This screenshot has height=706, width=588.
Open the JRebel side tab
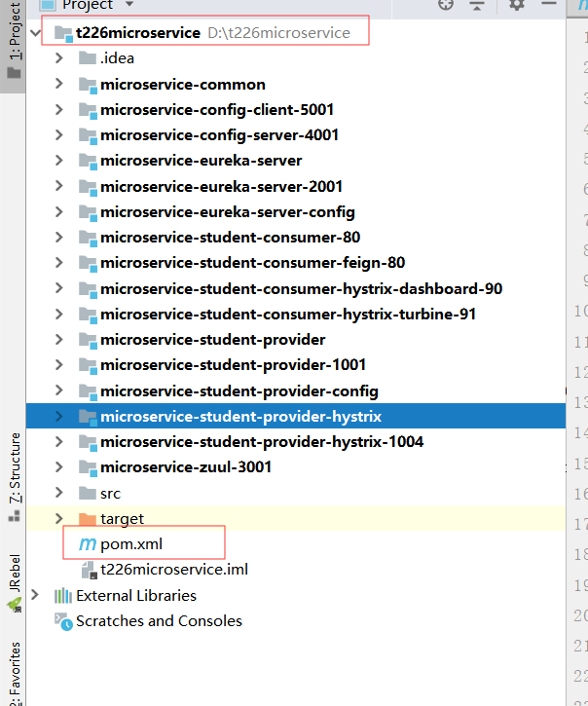(15, 582)
